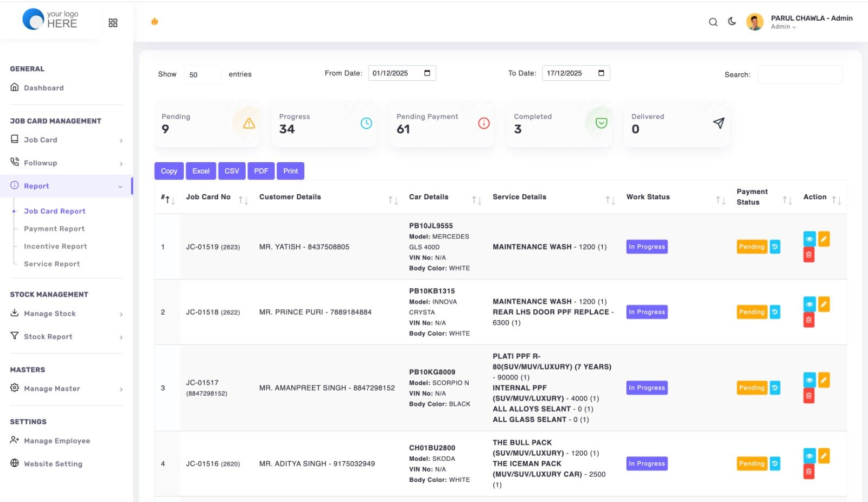Click the PDF export button

point(261,171)
